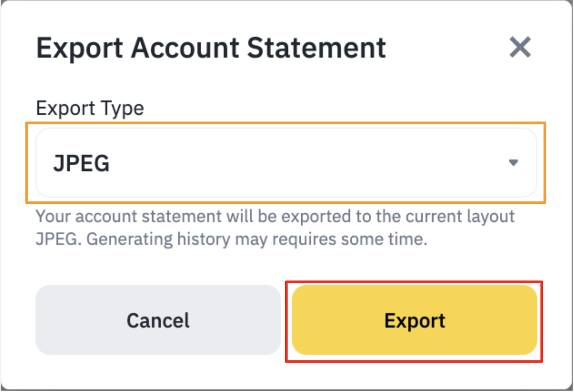Select the JPEG text in the combo box
This screenshot has height=392, width=574.
tap(81, 163)
